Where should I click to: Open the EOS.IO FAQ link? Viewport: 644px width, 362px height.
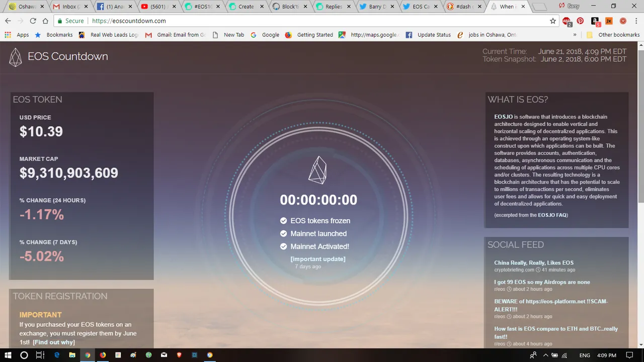click(x=552, y=215)
